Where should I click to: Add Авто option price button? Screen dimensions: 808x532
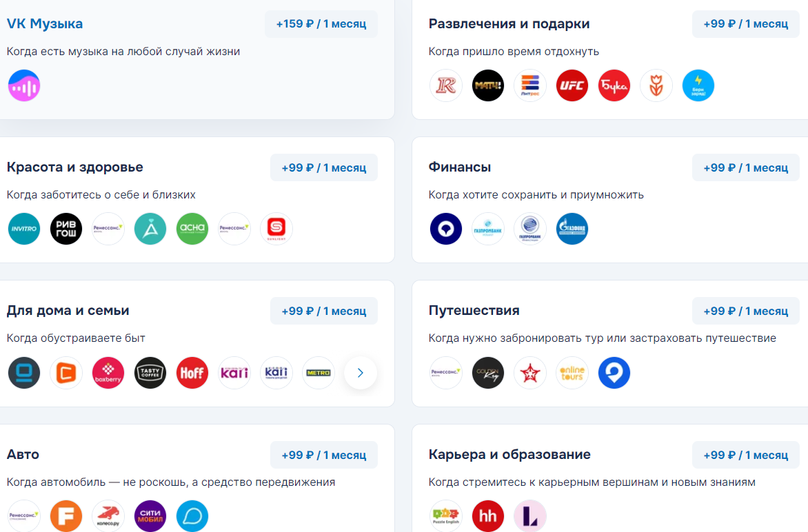(x=323, y=455)
